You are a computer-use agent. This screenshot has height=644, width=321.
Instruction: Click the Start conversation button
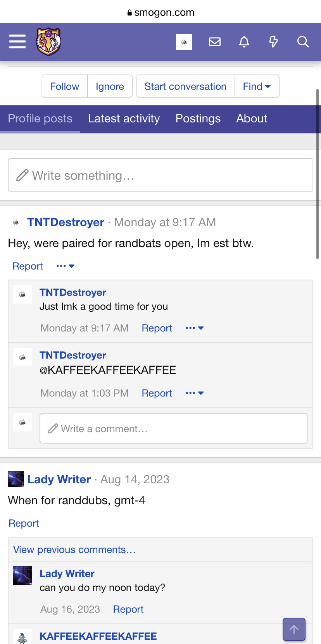(185, 86)
